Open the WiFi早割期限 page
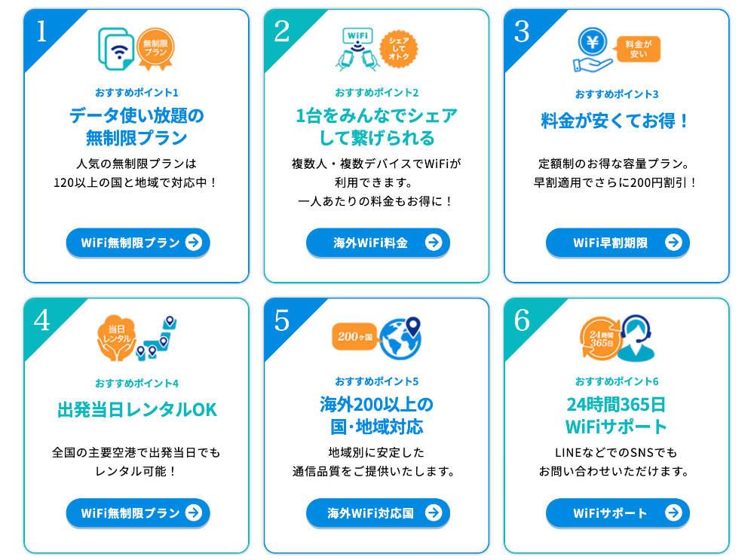754x560 pixels. pos(618,242)
